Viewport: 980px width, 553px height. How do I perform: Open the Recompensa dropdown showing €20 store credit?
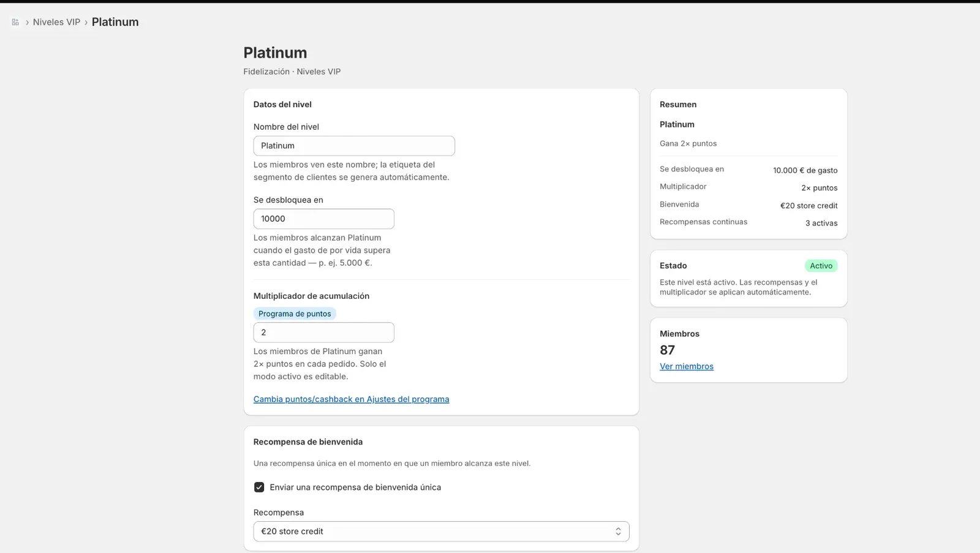441,532
